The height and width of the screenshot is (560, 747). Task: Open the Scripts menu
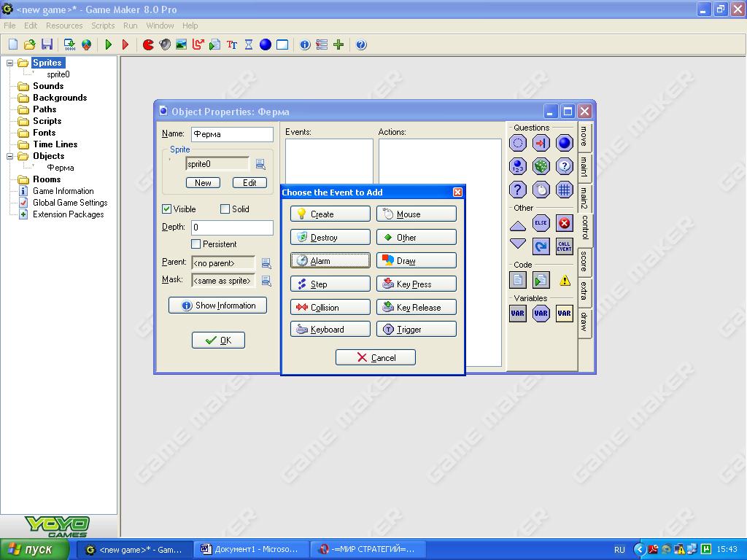(103, 26)
